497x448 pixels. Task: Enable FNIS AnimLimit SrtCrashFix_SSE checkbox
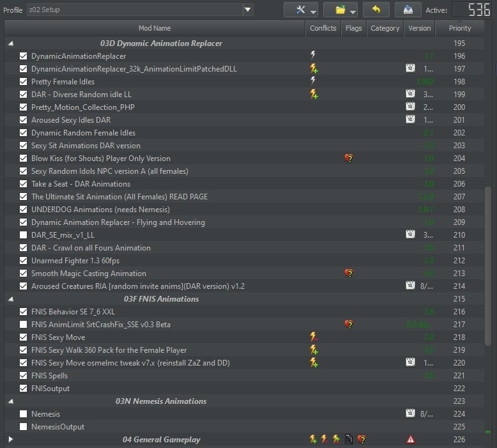click(23, 325)
